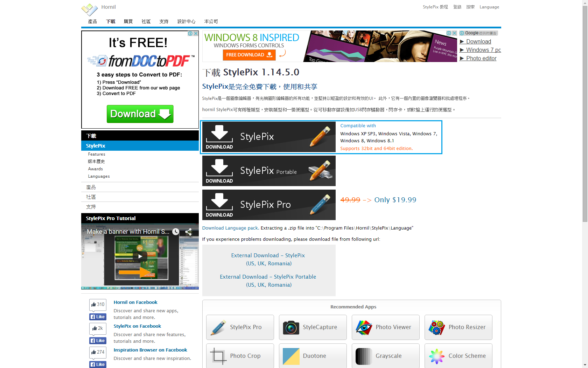Click the StylePix Pro blue pencil banner
588x368 pixels.
coord(269,205)
